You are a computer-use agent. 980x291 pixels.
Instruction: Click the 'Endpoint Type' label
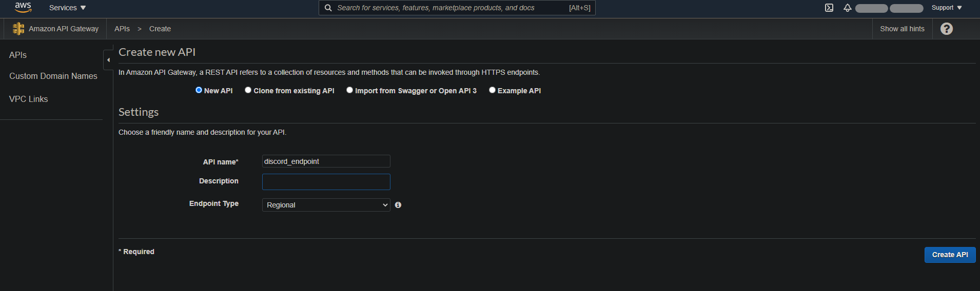pos(214,203)
